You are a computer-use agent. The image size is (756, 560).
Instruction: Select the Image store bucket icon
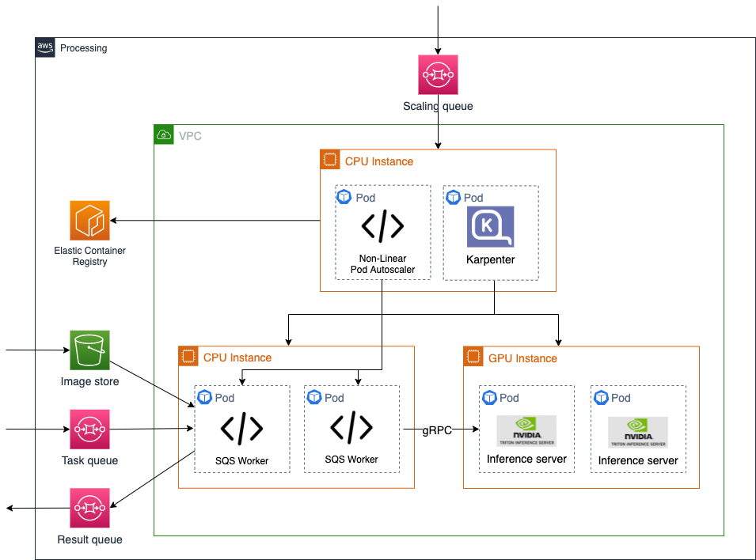click(89, 350)
